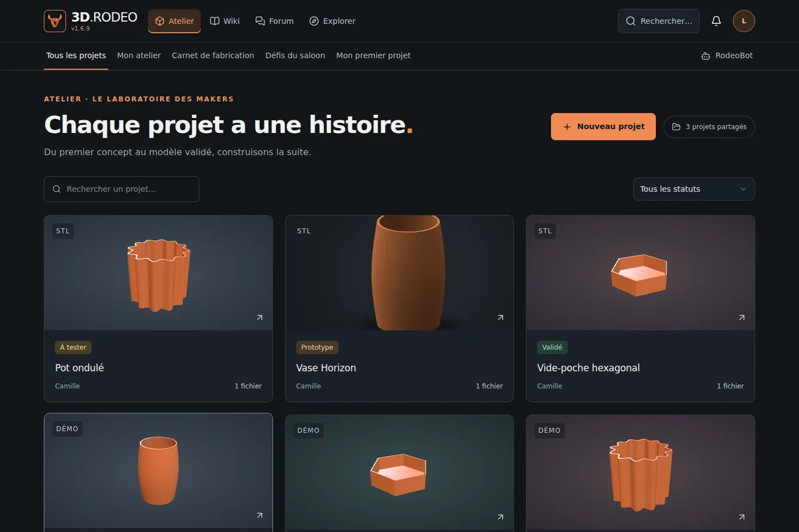
Task: Click the expand arrow on the demo wavy pot card
Action: pyautogui.click(x=742, y=517)
